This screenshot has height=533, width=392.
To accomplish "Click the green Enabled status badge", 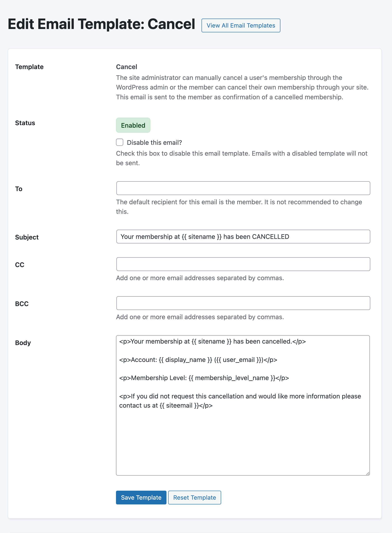I will (133, 125).
